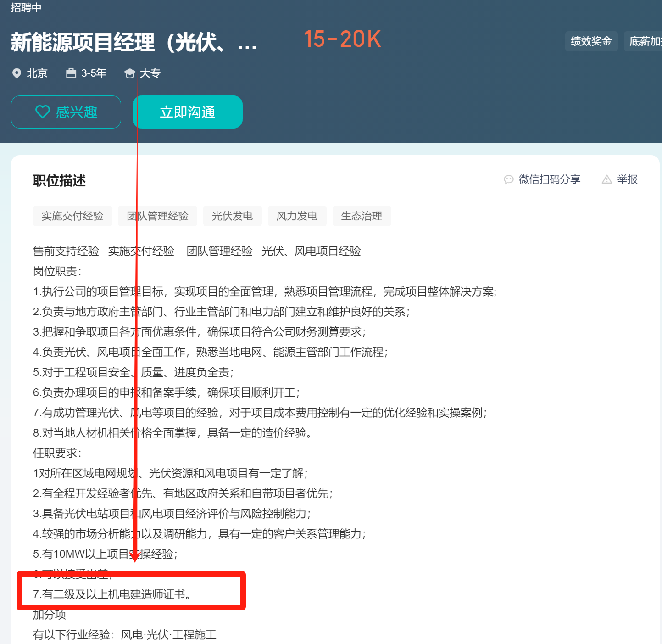Screen dimensions: 662x644
Task: Click the 岗位职责 line
Action: click(x=57, y=271)
